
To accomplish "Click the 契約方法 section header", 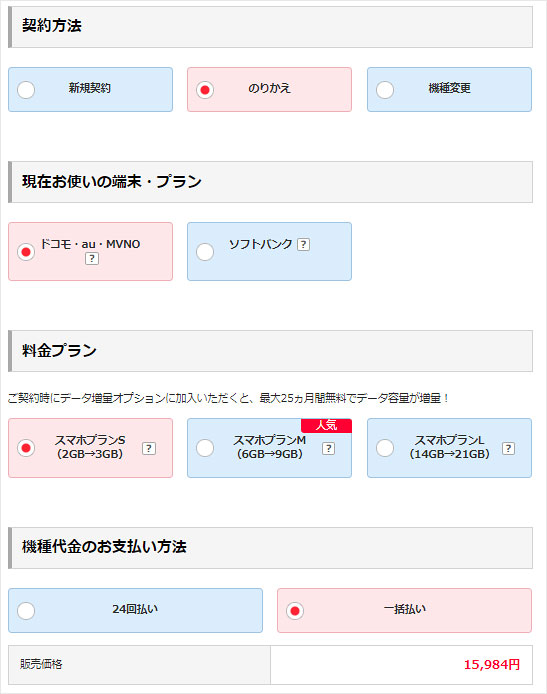I will (270, 27).
